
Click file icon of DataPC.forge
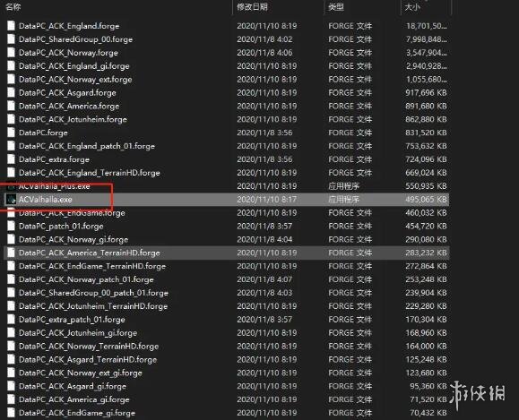pos(12,133)
